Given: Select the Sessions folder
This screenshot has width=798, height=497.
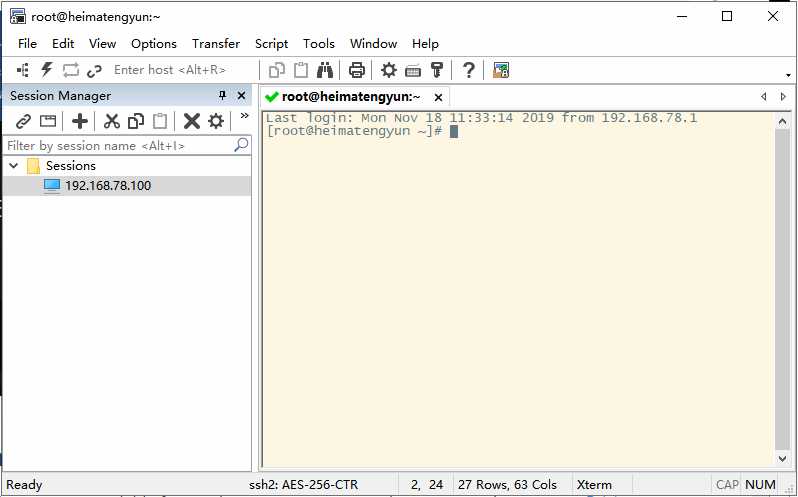Looking at the screenshot, I should [x=71, y=166].
